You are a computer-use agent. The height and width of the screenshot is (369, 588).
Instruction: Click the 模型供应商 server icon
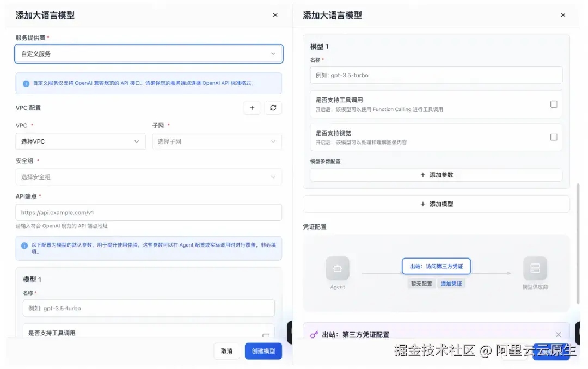click(x=535, y=268)
